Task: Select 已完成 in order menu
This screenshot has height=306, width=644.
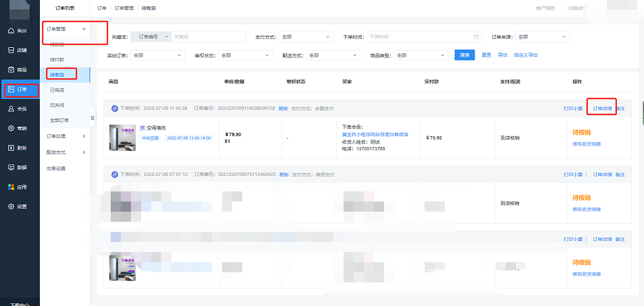Action: tap(57, 90)
